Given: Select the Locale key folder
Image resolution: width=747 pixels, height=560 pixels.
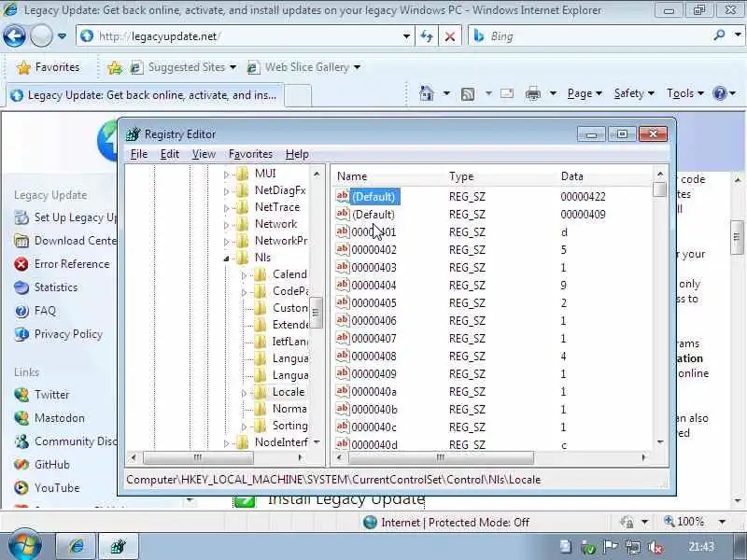Looking at the screenshot, I should pyautogui.click(x=289, y=392).
